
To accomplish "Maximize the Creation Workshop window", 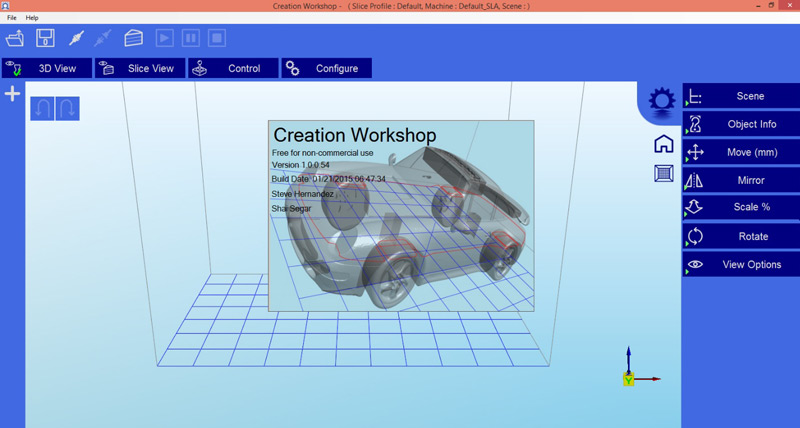I will tap(772, 6).
